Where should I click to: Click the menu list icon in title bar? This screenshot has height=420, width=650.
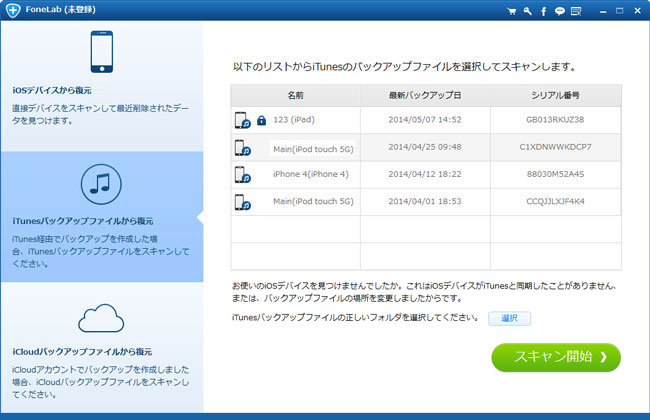pyautogui.click(x=574, y=11)
